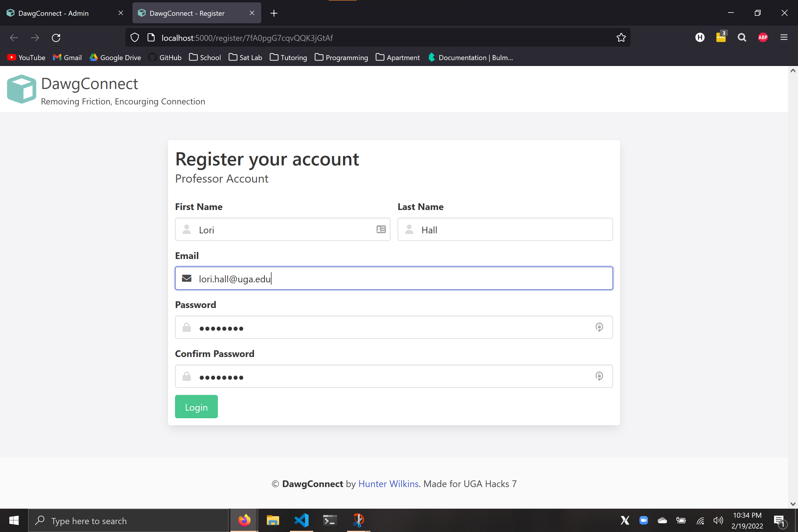Click the DawgConnect cube logo
The image size is (798, 532).
21,89
